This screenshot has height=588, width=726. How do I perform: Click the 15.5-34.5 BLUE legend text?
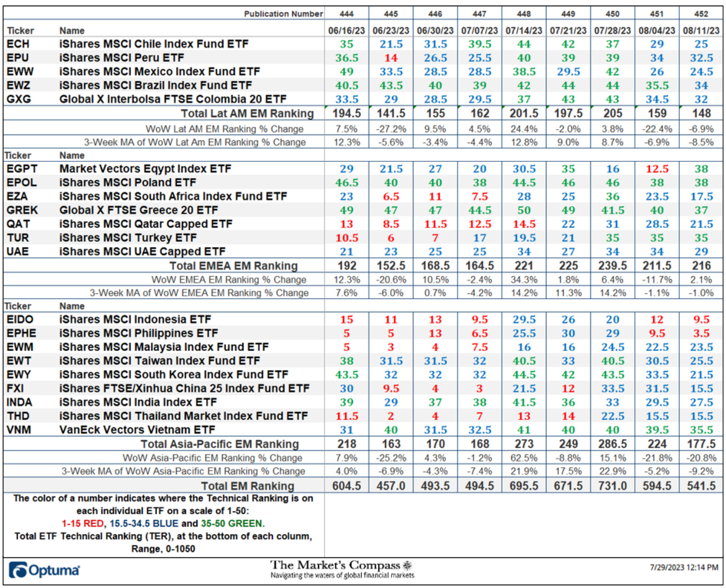pos(144,524)
